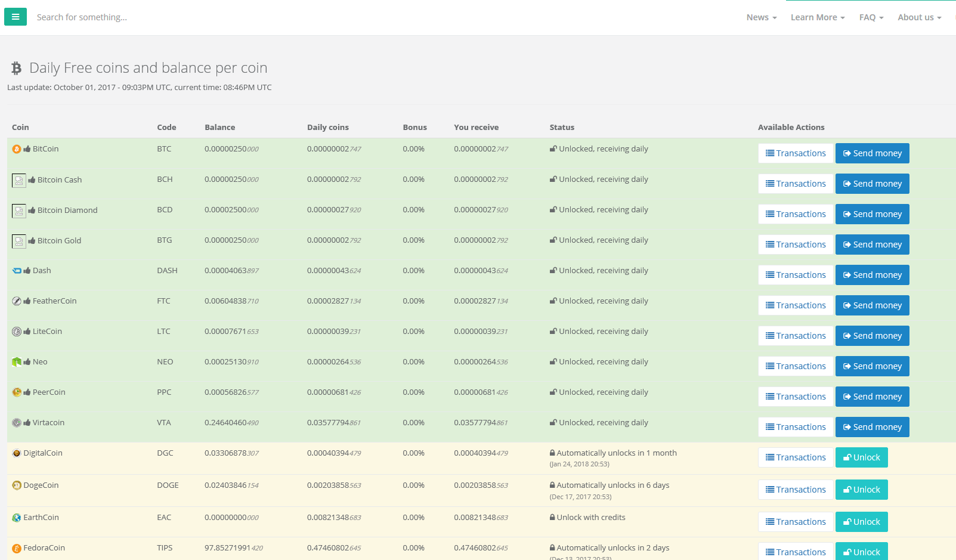The height and width of the screenshot is (560, 956).
Task: Click the BitCoin orange coin icon
Action: point(17,149)
